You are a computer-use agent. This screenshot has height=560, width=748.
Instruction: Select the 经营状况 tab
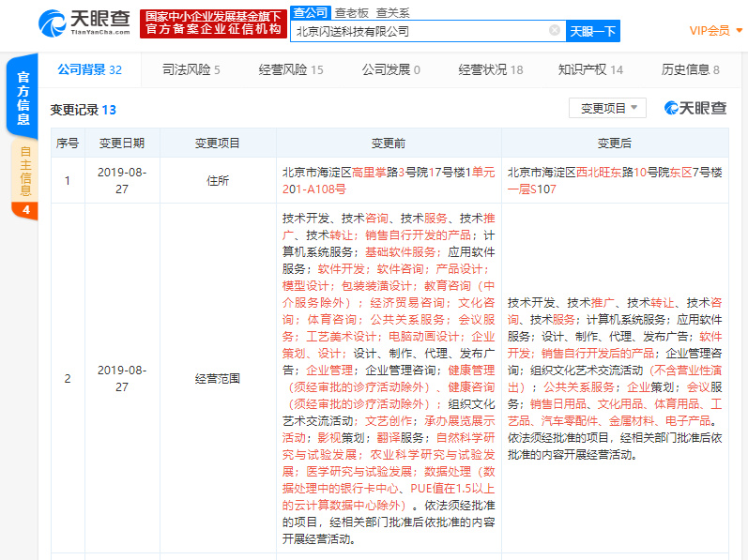490,69
